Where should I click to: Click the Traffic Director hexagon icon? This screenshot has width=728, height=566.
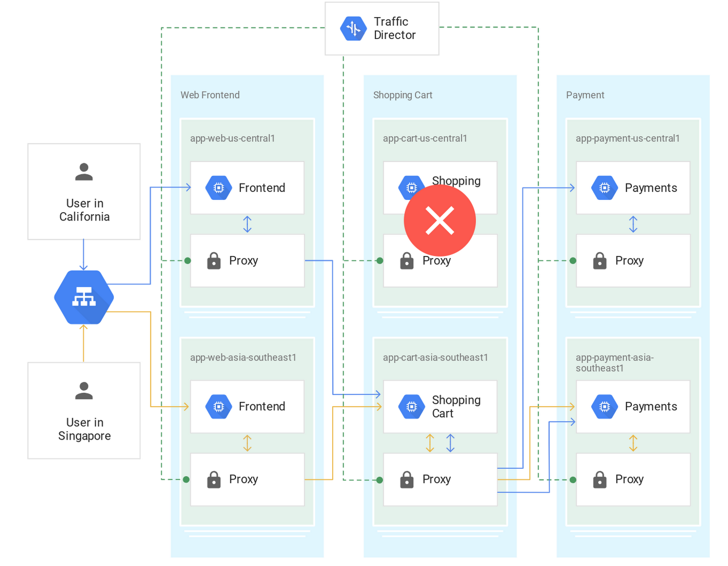click(x=354, y=28)
